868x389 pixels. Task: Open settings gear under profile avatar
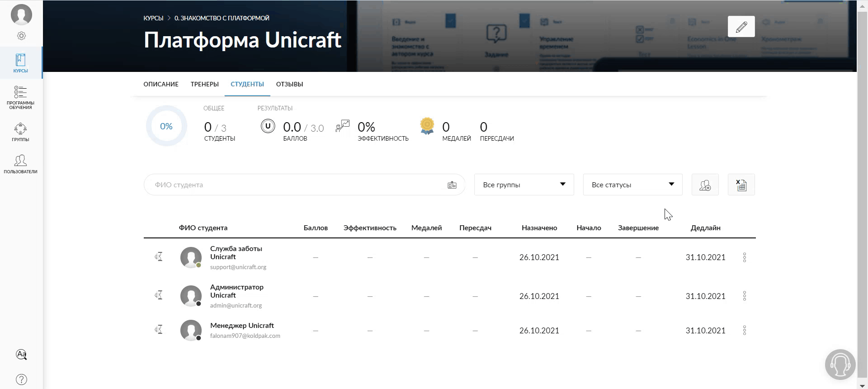click(21, 36)
